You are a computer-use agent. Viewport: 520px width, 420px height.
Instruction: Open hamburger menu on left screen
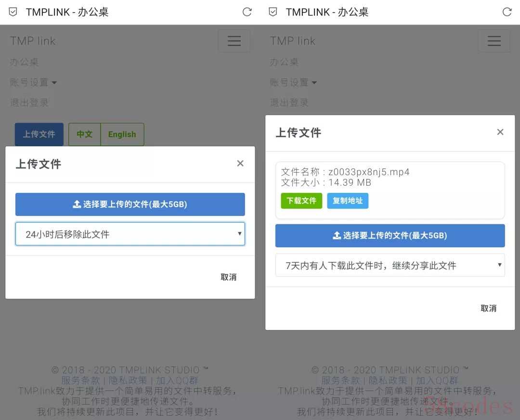(234, 41)
